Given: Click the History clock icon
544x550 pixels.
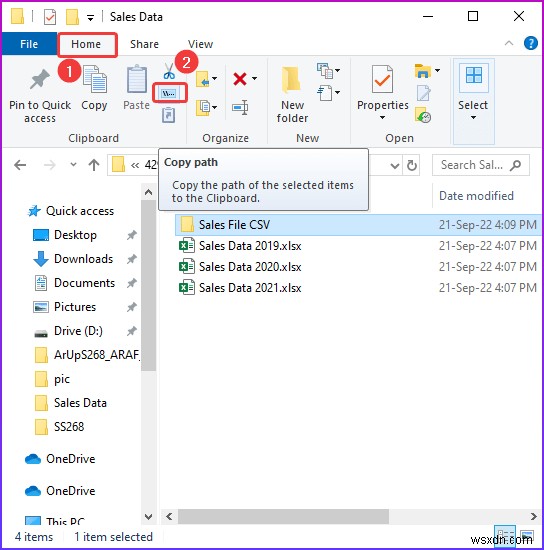Looking at the screenshot, I should coord(423,115).
